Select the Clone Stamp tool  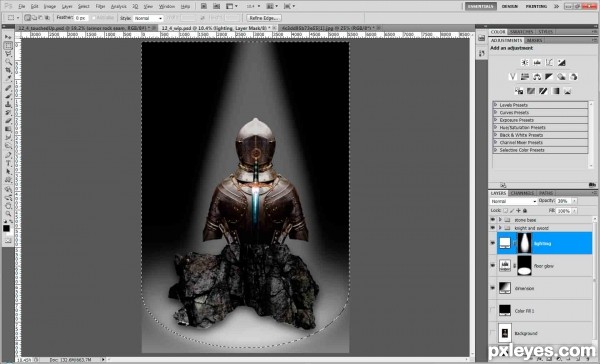pyautogui.click(x=8, y=104)
